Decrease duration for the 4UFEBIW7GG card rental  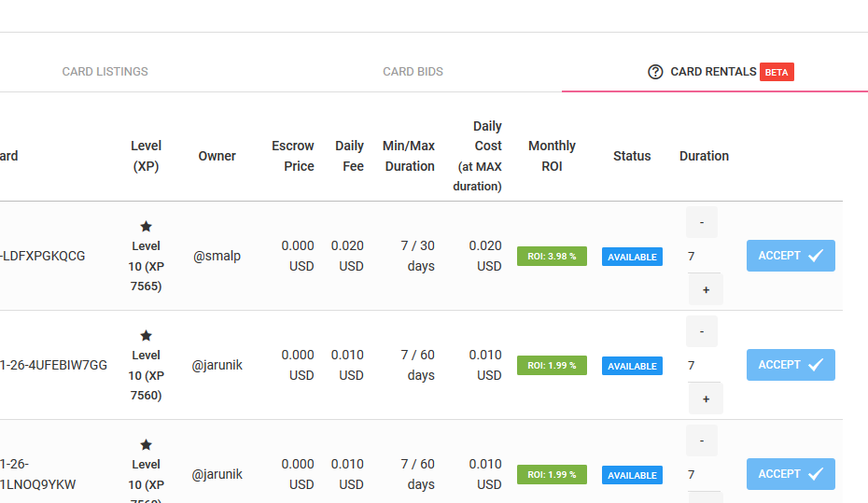702,331
